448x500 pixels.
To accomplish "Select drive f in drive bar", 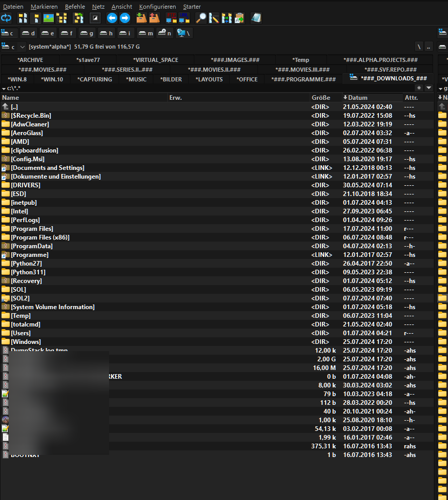I will (x=67, y=33).
